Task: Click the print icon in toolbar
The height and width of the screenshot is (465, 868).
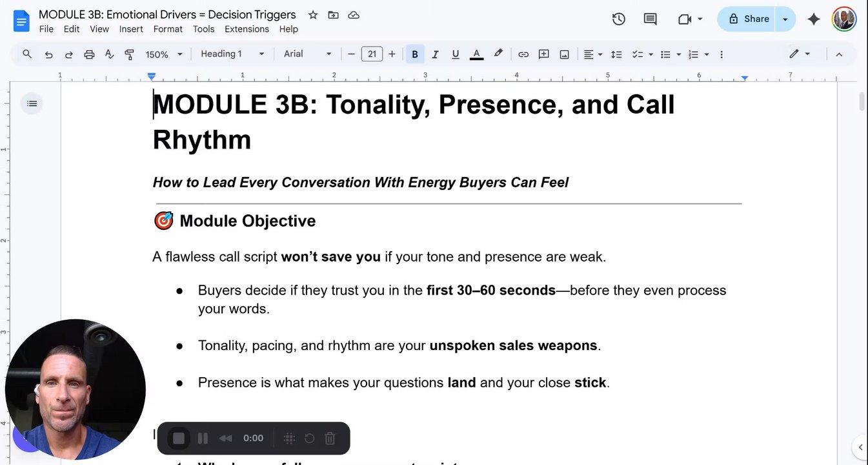Action: tap(89, 54)
